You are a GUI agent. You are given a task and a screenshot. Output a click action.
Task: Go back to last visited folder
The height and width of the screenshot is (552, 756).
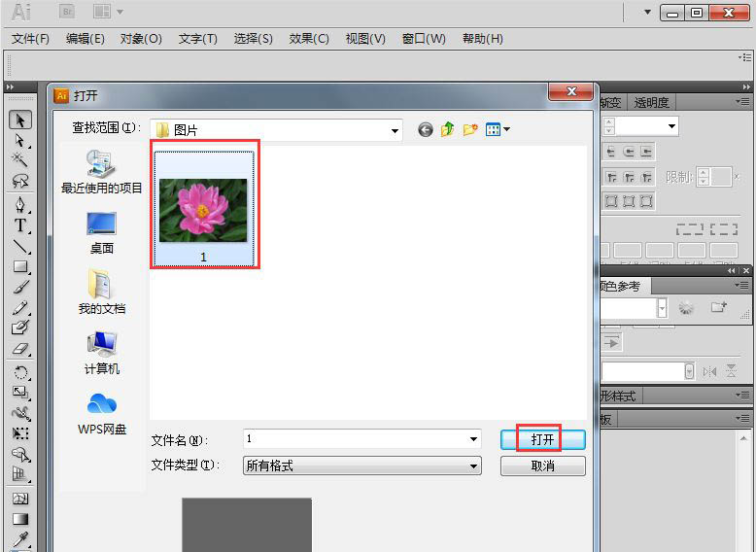click(x=426, y=129)
